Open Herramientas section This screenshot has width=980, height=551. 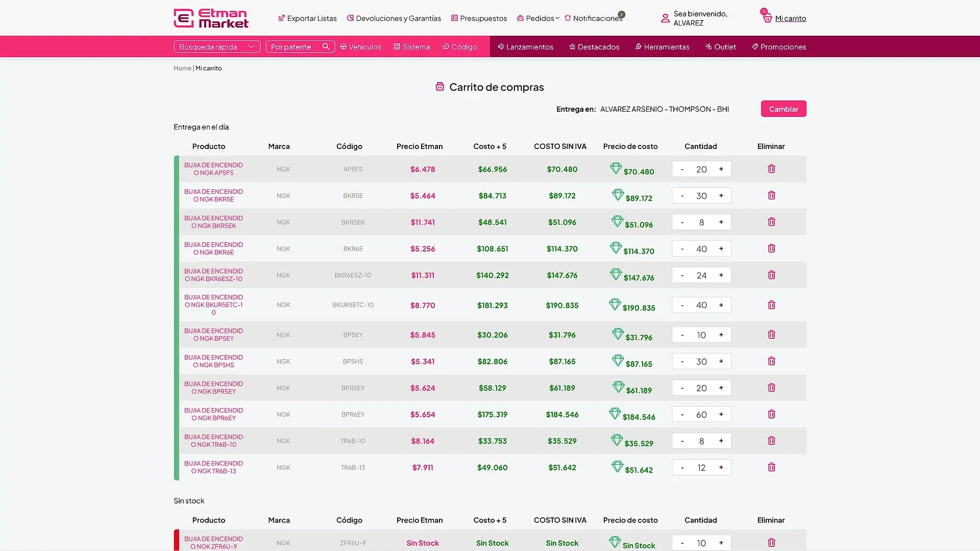tap(662, 47)
